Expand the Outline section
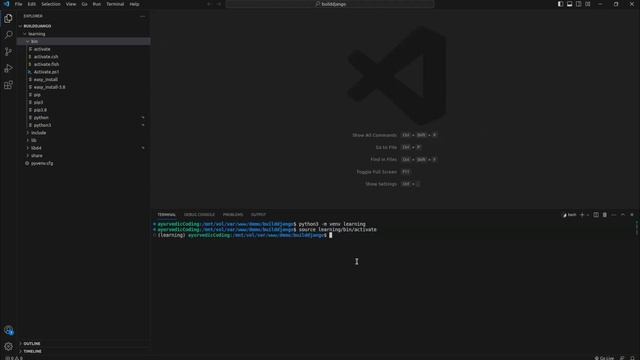 coord(84,344)
